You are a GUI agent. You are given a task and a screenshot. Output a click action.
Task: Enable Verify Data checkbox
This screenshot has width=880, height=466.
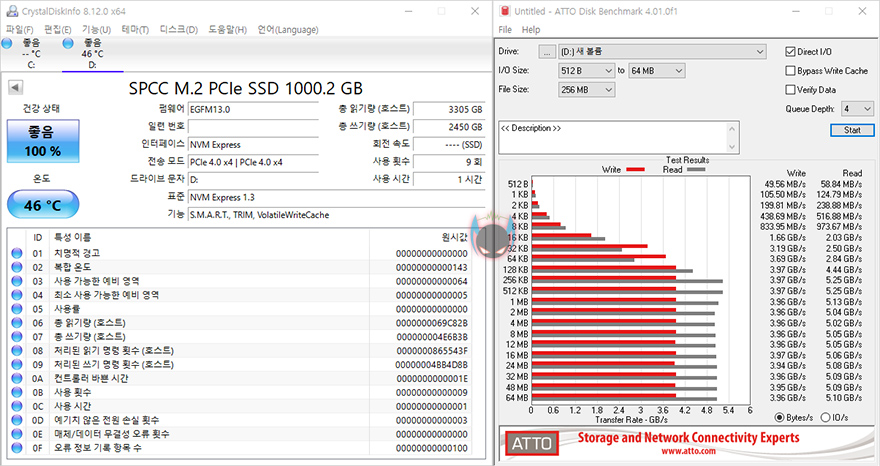tap(790, 90)
